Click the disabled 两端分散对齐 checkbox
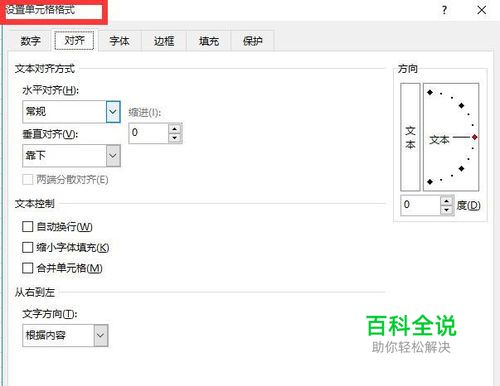This screenshot has height=386, width=500. (x=27, y=180)
